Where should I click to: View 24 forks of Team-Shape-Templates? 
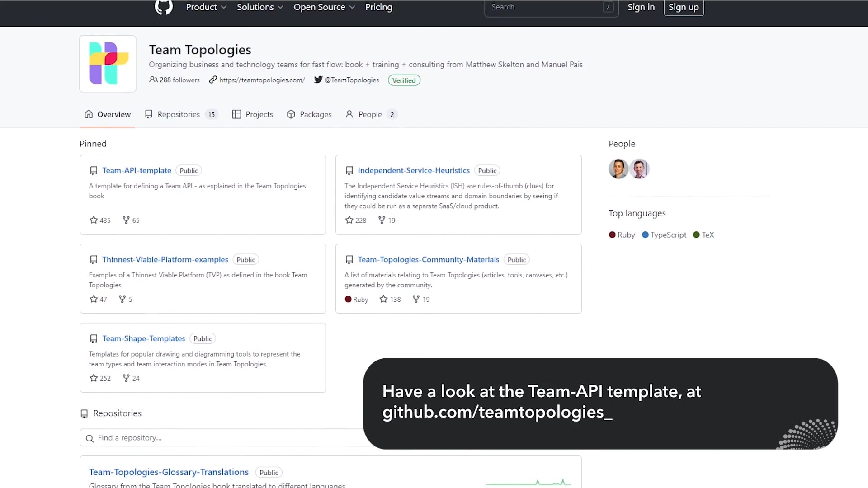click(x=131, y=378)
